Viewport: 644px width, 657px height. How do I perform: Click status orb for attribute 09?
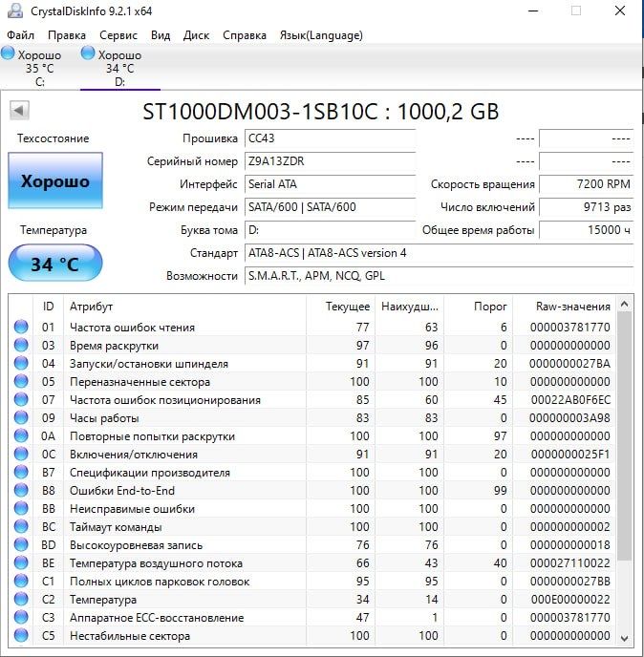[21, 417]
